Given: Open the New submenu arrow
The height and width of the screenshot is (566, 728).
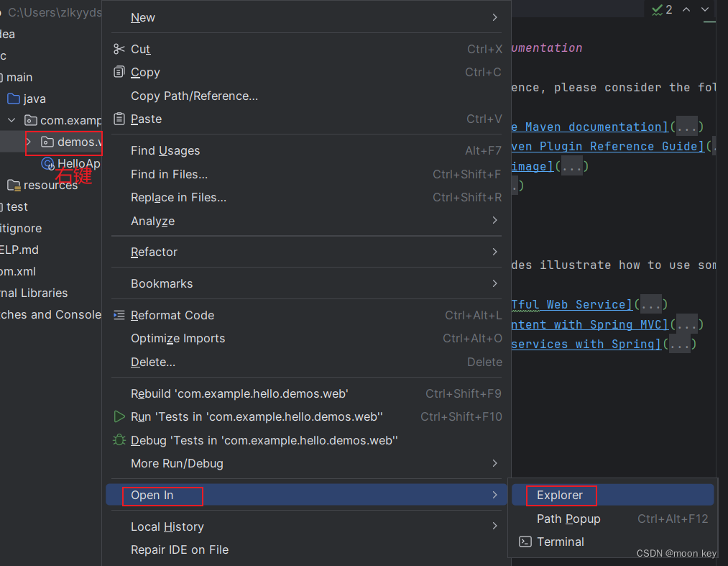Looking at the screenshot, I should coord(495,17).
